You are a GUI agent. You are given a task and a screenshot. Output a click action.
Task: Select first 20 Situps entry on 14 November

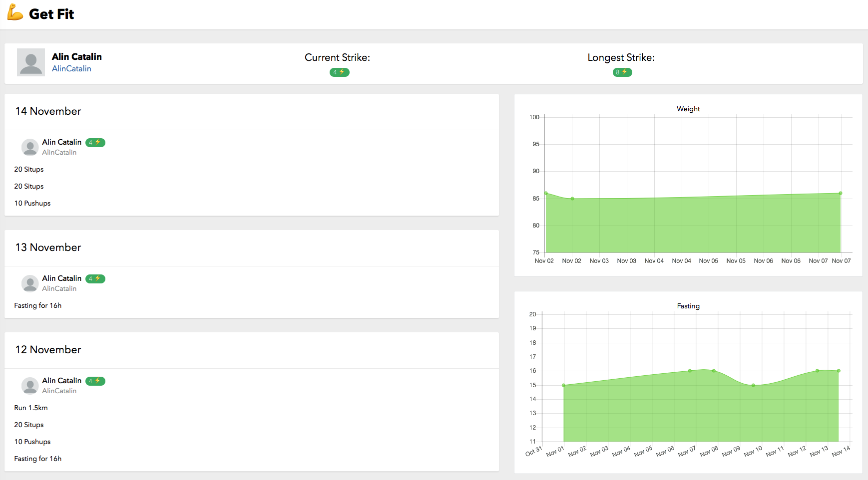click(29, 169)
